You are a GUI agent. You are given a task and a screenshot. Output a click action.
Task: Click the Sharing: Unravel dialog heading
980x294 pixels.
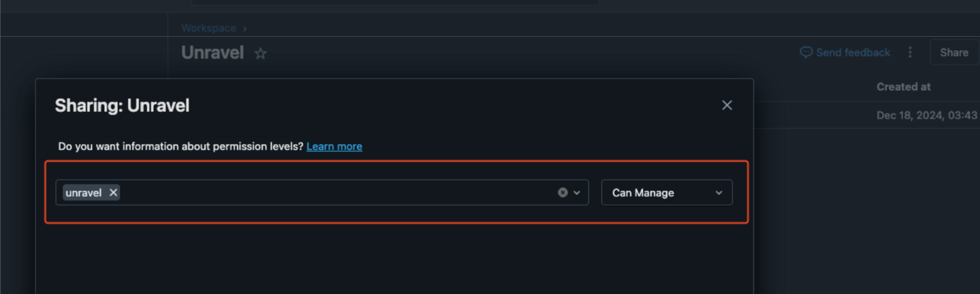[122, 106]
